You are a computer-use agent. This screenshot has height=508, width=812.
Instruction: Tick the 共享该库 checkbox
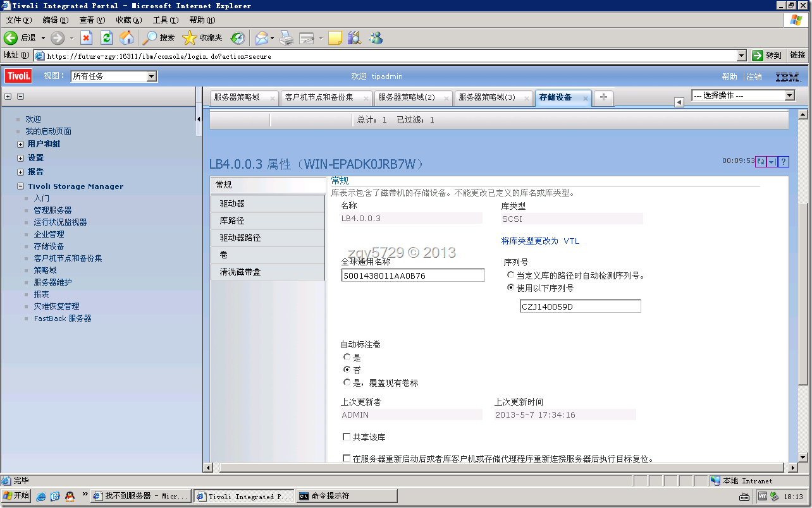[347, 437]
